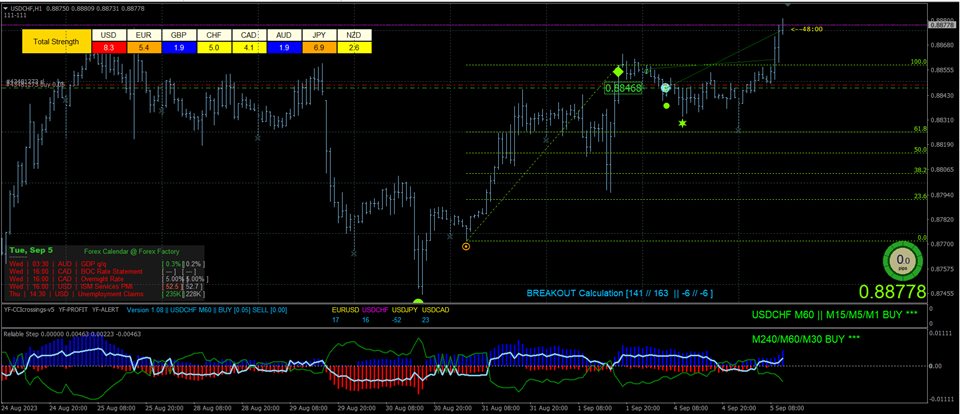Viewport: 960px width, 414px height.
Task: Click the M240/M60/M30 BUY signal text
Action: pos(806,338)
